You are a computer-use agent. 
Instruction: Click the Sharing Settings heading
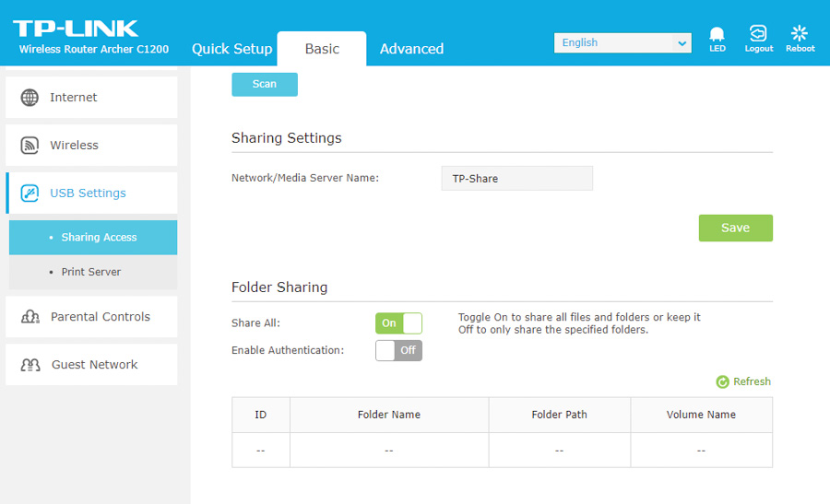[x=287, y=138]
